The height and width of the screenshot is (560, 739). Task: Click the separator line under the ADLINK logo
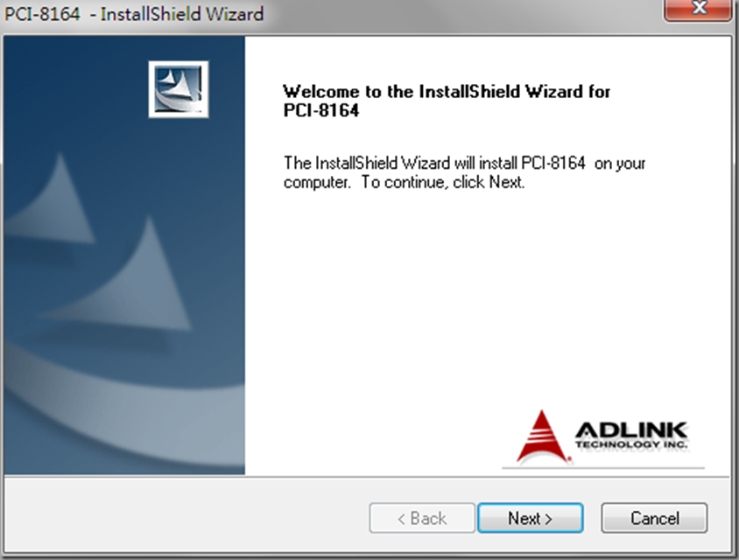(x=603, y=467)
